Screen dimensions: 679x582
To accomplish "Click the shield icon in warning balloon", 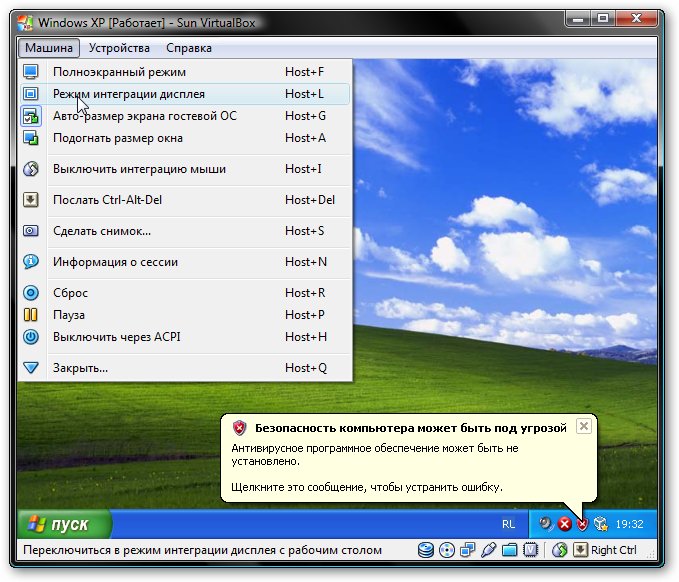I will tap(239, 428).
